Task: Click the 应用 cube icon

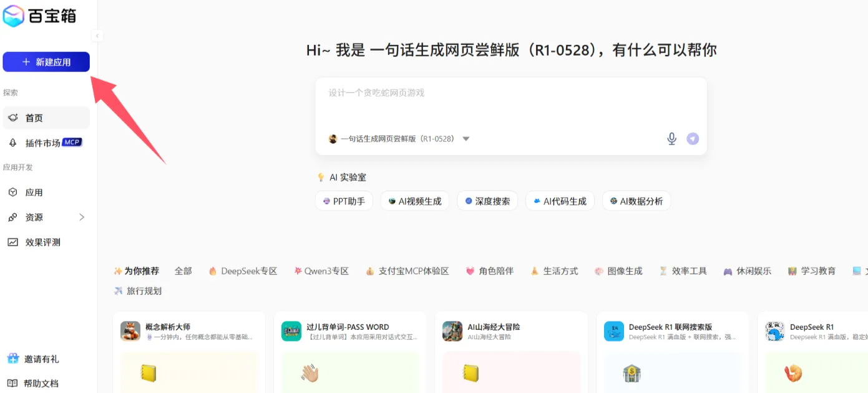Action: pyautogui.click(x=12, y=192)
